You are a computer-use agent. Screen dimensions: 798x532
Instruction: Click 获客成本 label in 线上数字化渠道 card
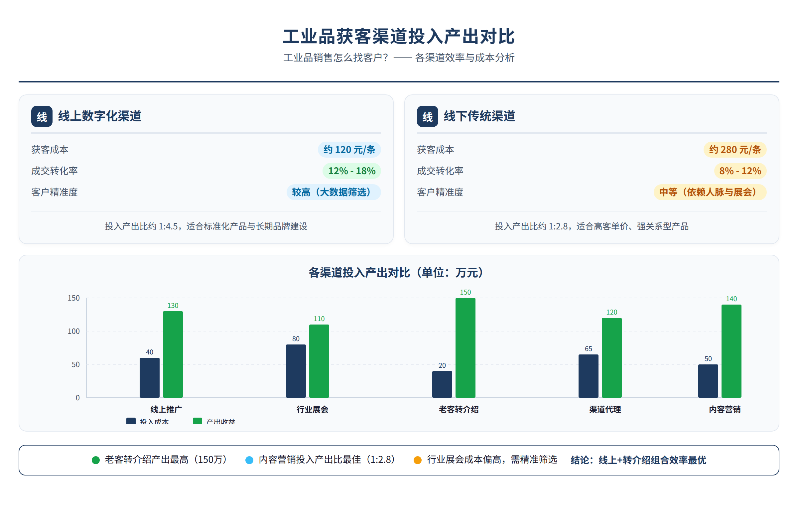click(50, 150)
